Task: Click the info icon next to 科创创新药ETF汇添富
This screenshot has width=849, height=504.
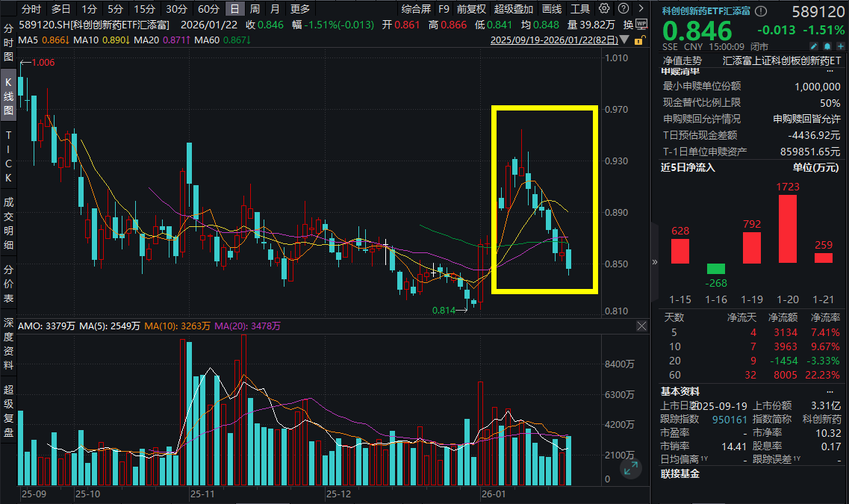Action: click(760, 11)
